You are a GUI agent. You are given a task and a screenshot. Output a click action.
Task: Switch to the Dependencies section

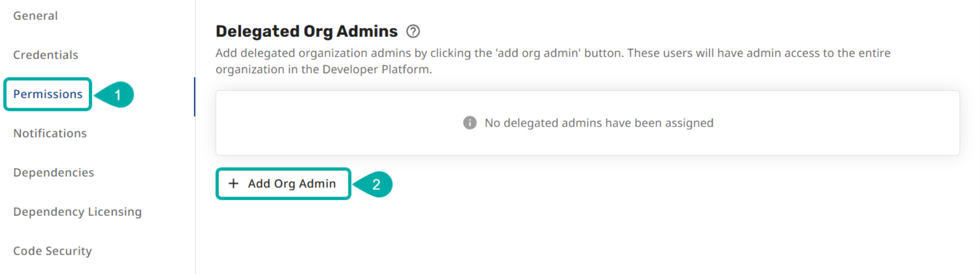click(x=53, y=173)
